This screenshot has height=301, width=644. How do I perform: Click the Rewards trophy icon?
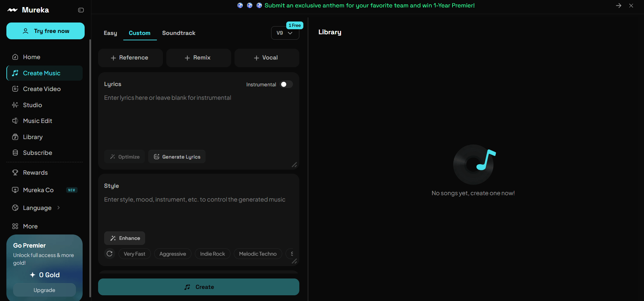(x=15, y=173)
